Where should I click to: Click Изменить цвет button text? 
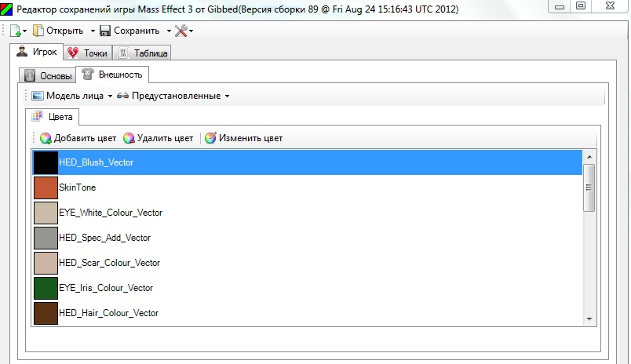(x=250, y=138)
